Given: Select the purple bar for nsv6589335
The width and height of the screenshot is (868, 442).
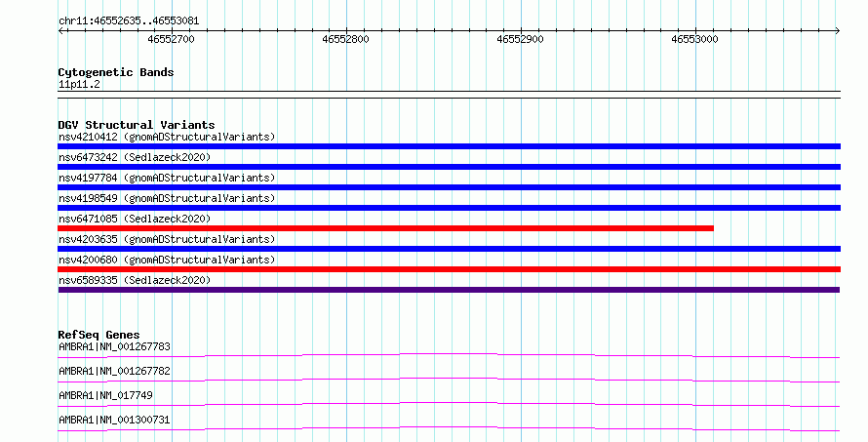Looking at the screenshot, I should (449, 290).
